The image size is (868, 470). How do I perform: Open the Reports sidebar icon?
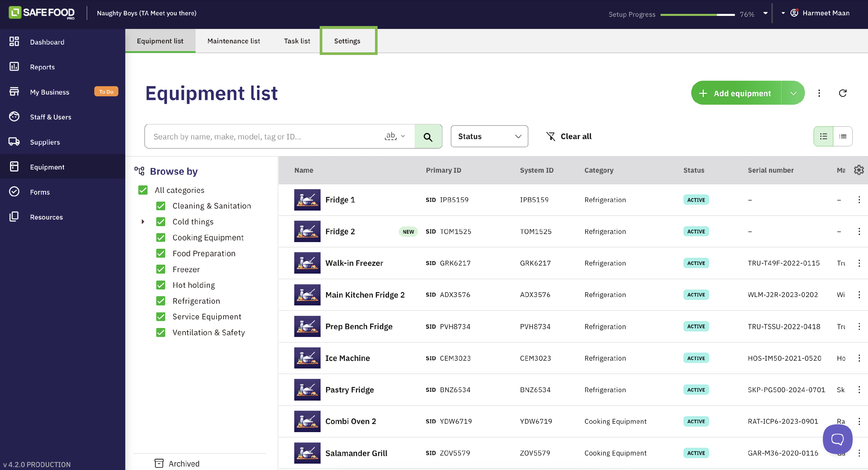tap(14, 66)
